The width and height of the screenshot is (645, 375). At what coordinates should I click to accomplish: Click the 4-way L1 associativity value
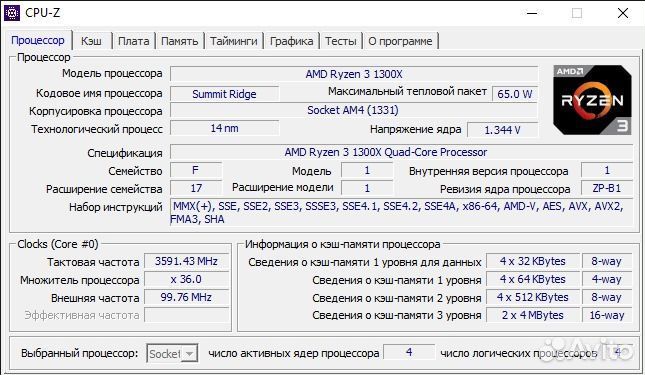click(x=607, y=279)
